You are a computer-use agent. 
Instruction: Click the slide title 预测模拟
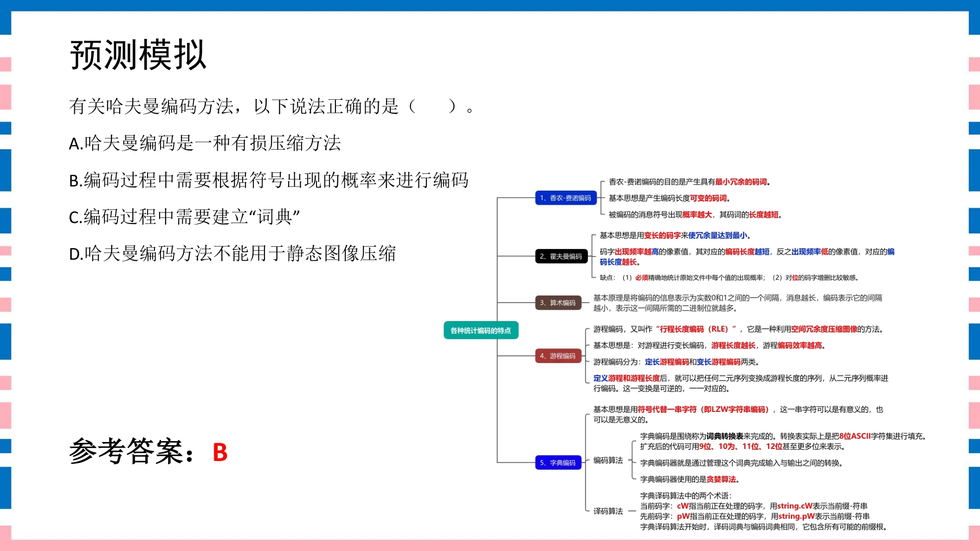(x=138, y=55)
